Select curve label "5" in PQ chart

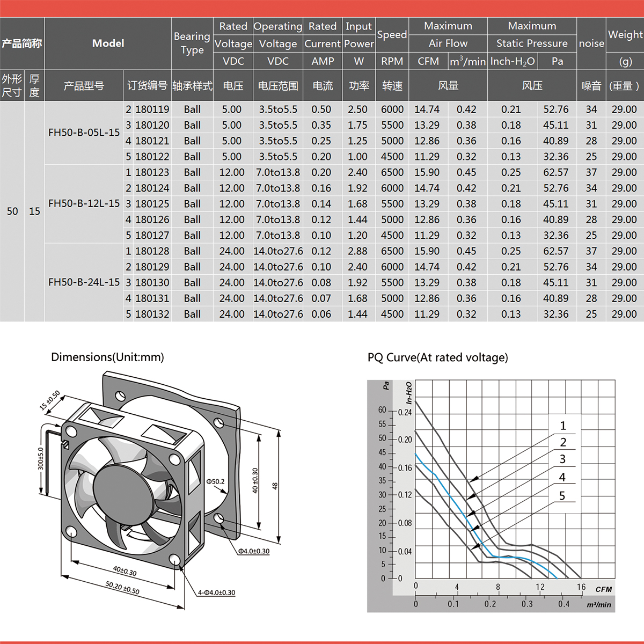tap(562, 495)
